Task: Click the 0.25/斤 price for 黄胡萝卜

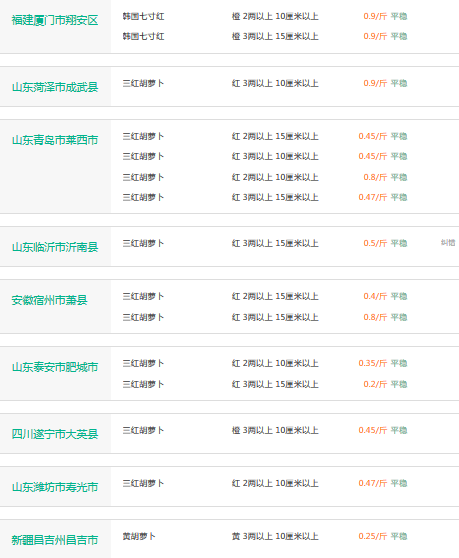Action: [373, 536]
